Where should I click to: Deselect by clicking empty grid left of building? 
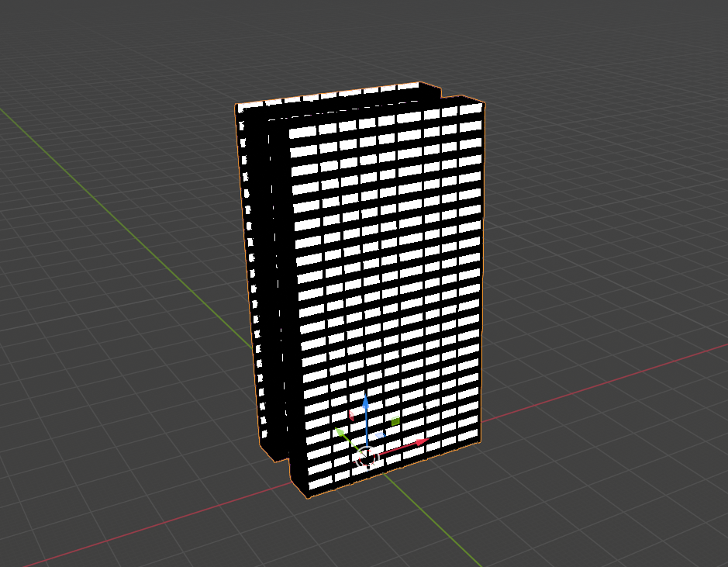[116, 349]
